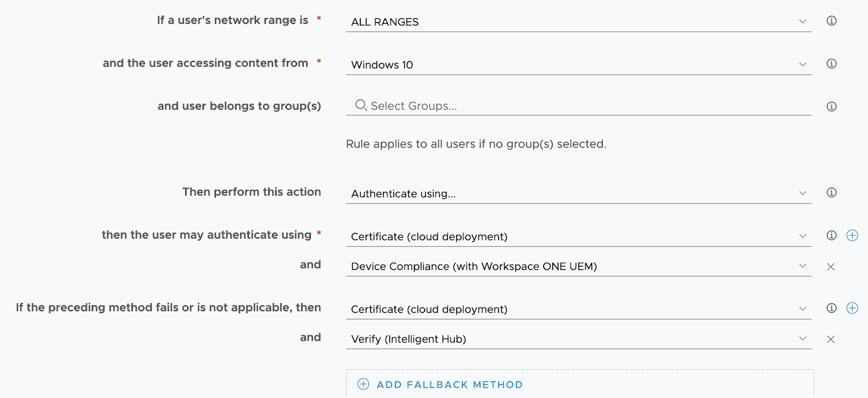
Task: Click 'Rule applies to all users' note
Action: point(476,144)
